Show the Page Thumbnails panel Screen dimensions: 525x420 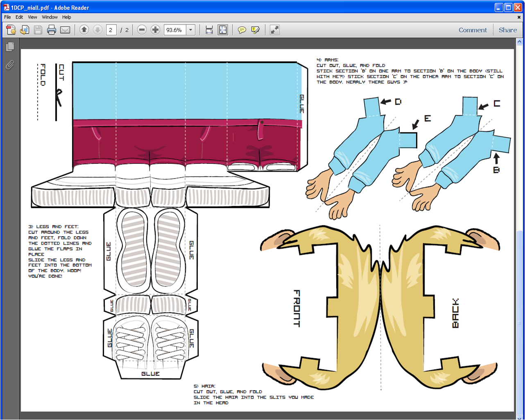click(x=10, y=47)
